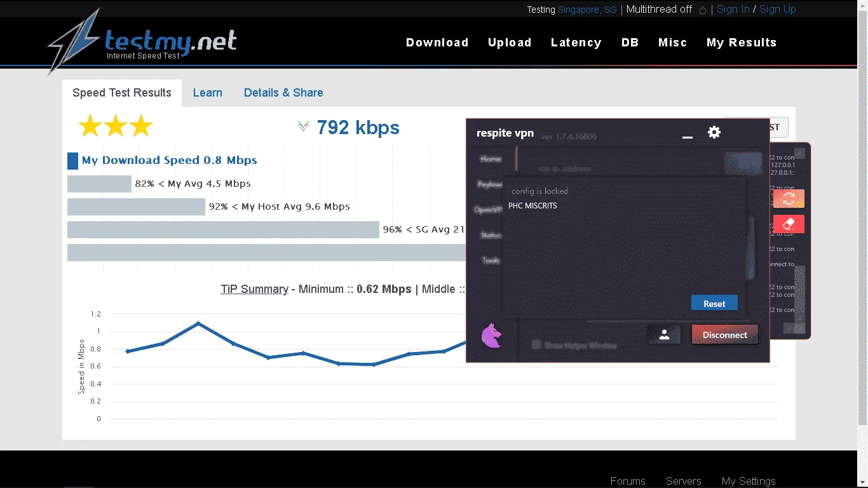Click the TiP Summary link
This screenshot has width=868, height=488.
click(254, 289)
